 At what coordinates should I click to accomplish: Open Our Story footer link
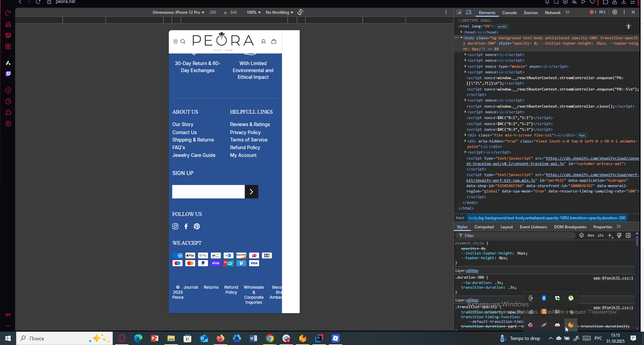pyautogui.click(x=183, y=124)
